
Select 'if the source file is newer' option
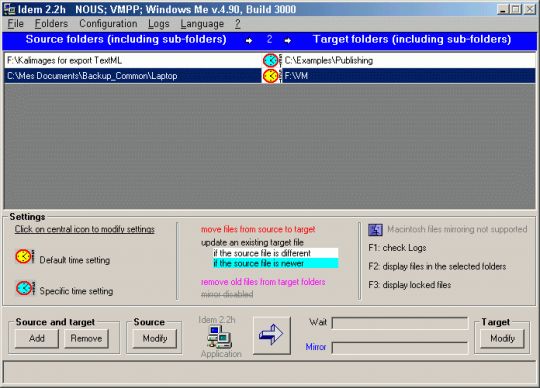click(276, 263)
